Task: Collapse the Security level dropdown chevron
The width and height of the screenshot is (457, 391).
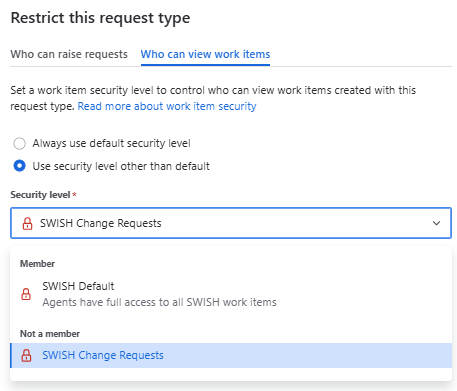Action: coord(436,223)
